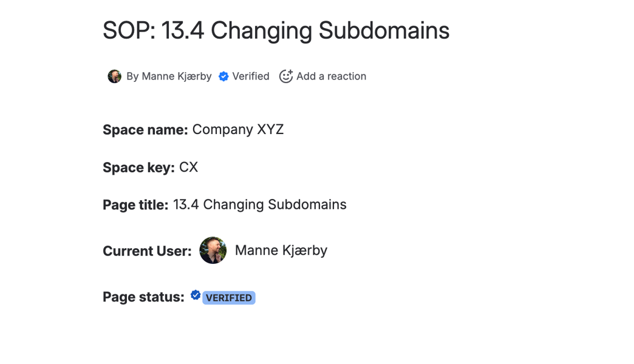
Task: Click the 'SOP:' prefix in main heading
Action: (128, 31)
